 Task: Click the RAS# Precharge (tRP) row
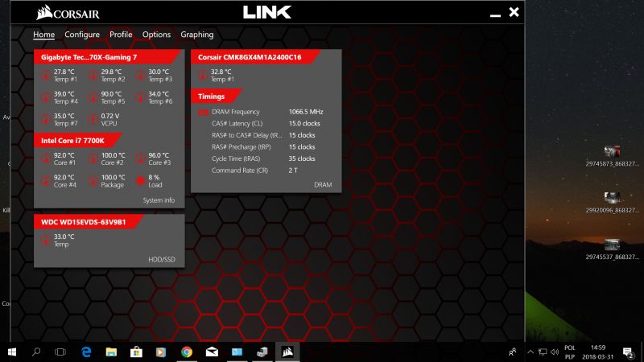tap(263, 147)
